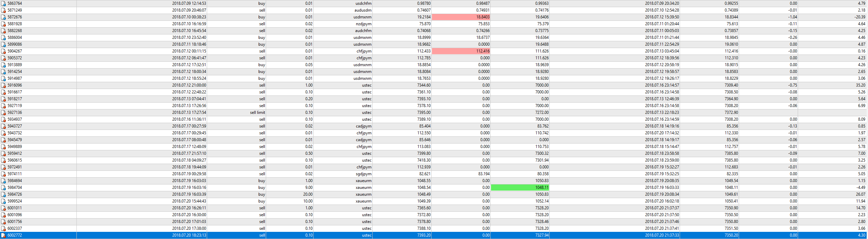Viewport: 868px width, 239px height.
Task: Click the order icon for ticket 5905372
Action: (x=3, y=58)
